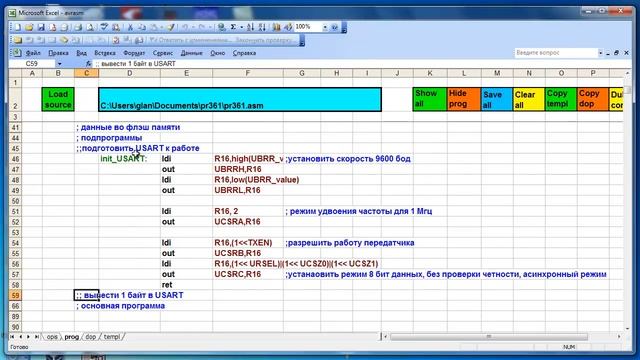
Task: Click the function fx icon in formula bar
Action: 89,64
